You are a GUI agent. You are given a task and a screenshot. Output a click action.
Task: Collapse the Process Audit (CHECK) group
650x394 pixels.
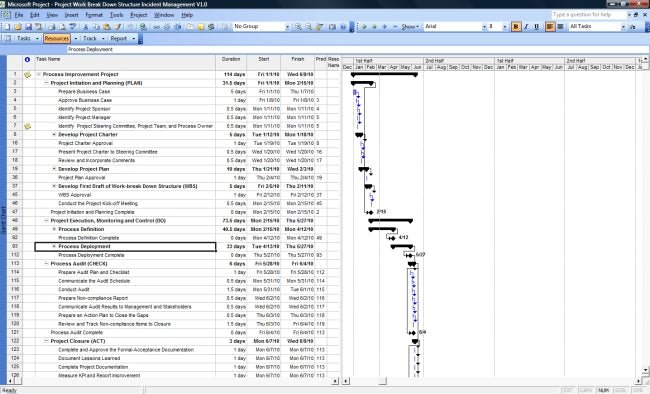[x=46, y=264]
